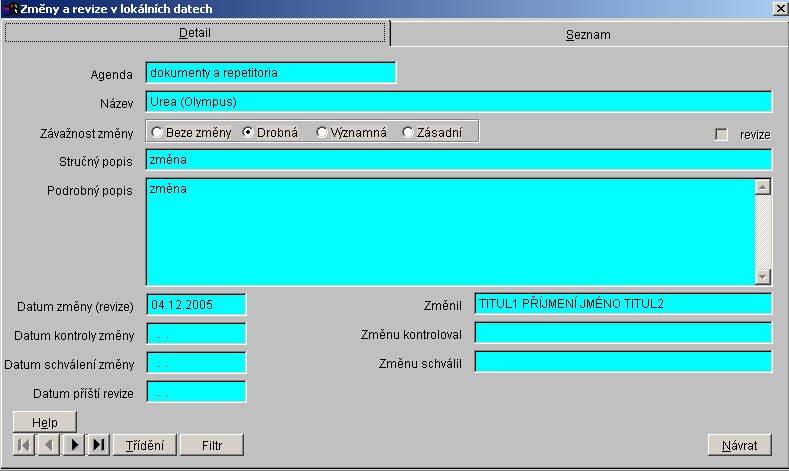Go to previous record arrow
This screenshot has height=471, width=789.
coord(48,445)
